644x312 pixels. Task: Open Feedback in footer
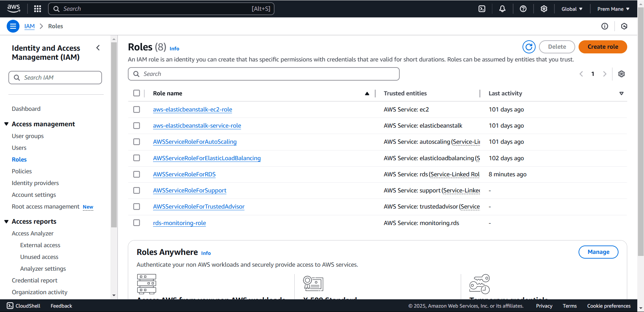61,306
